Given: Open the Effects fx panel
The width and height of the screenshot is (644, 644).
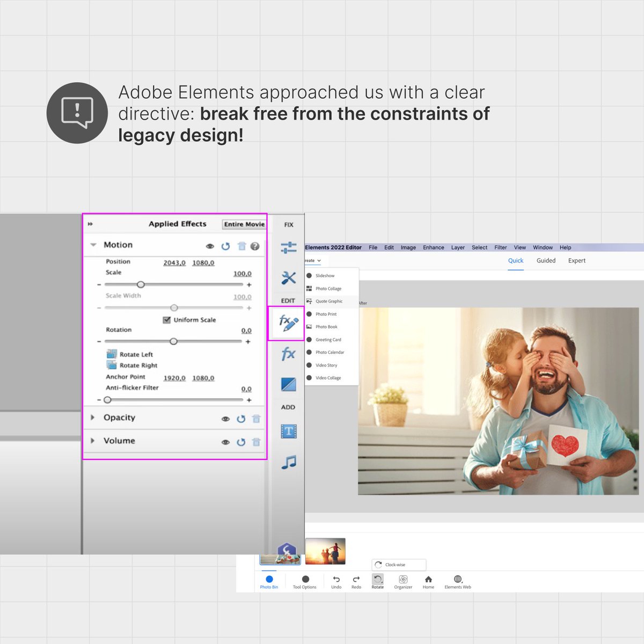Looking at the screenshot, I should [x=289, y=354].
